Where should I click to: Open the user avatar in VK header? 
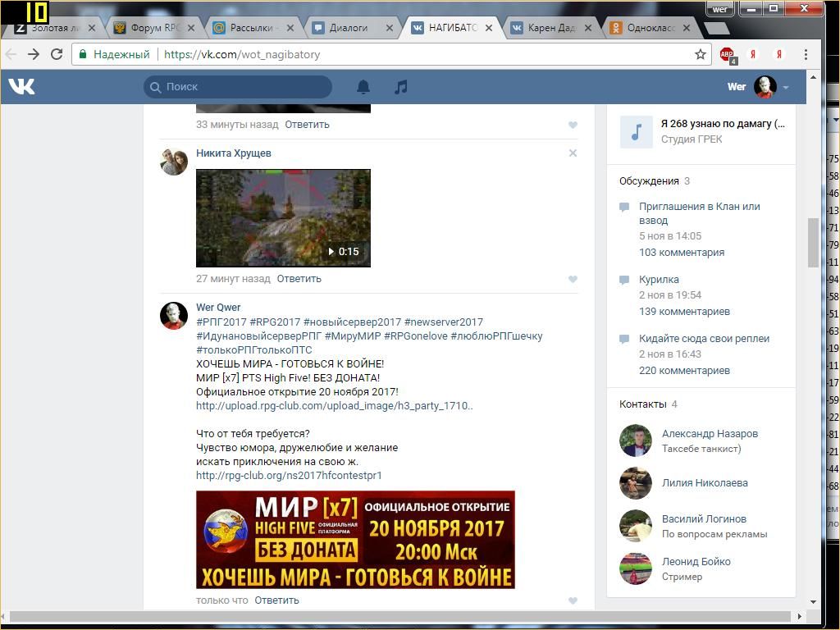(x=765, y=87)
